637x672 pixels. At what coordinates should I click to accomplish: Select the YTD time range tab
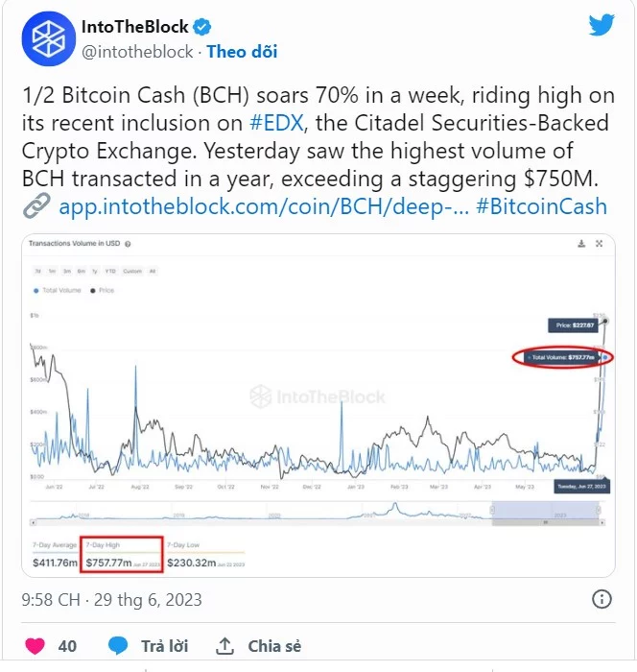tap(110, 271)
